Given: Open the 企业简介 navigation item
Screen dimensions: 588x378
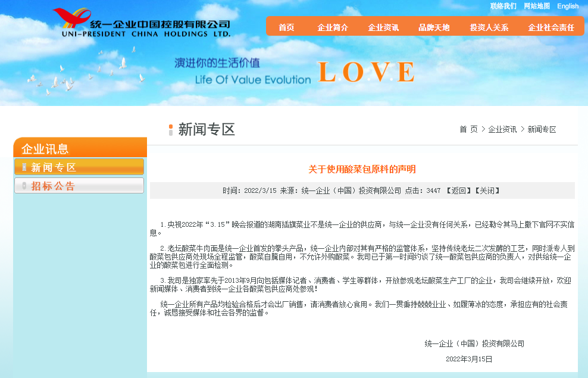Looking at the screenshot, I should coord(333,27).
